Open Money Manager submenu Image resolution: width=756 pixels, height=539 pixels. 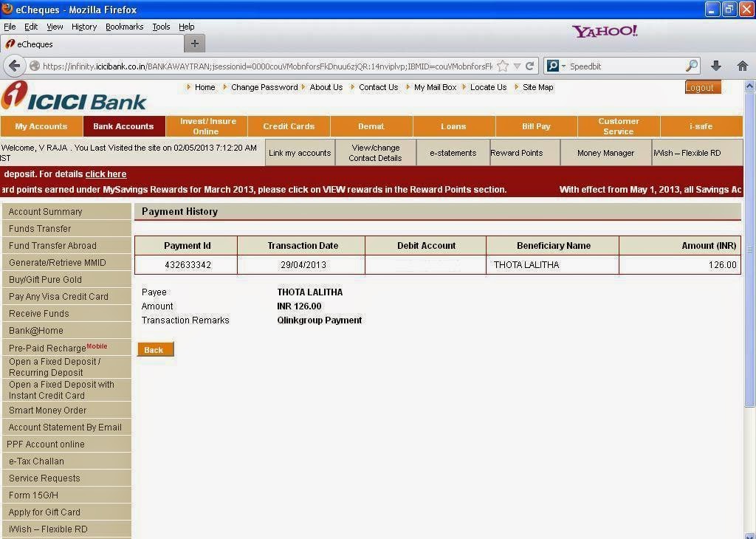[605, 153]
